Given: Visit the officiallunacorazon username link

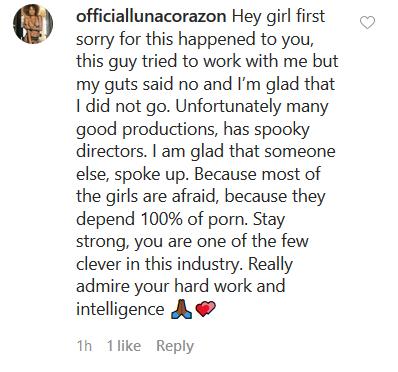Looking at the screenshot, I should [151, 16].
